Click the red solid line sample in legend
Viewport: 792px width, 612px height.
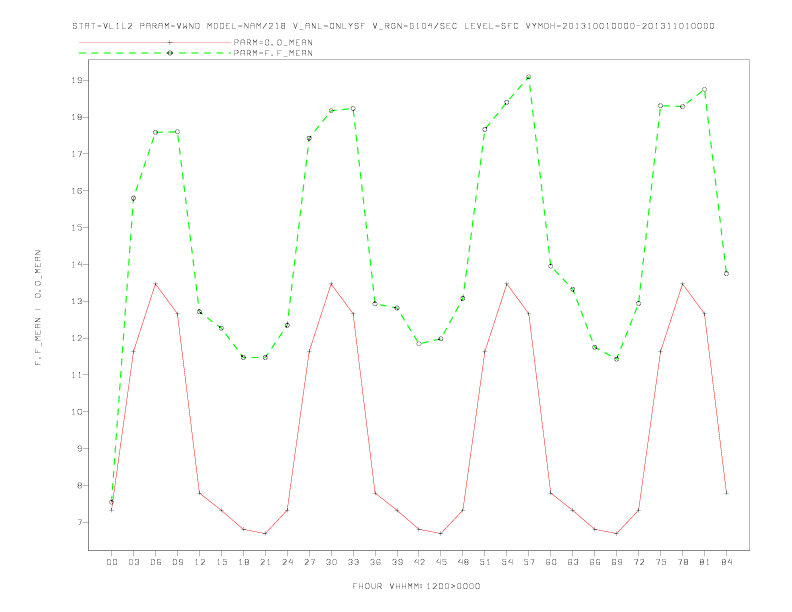click(155, 42)
